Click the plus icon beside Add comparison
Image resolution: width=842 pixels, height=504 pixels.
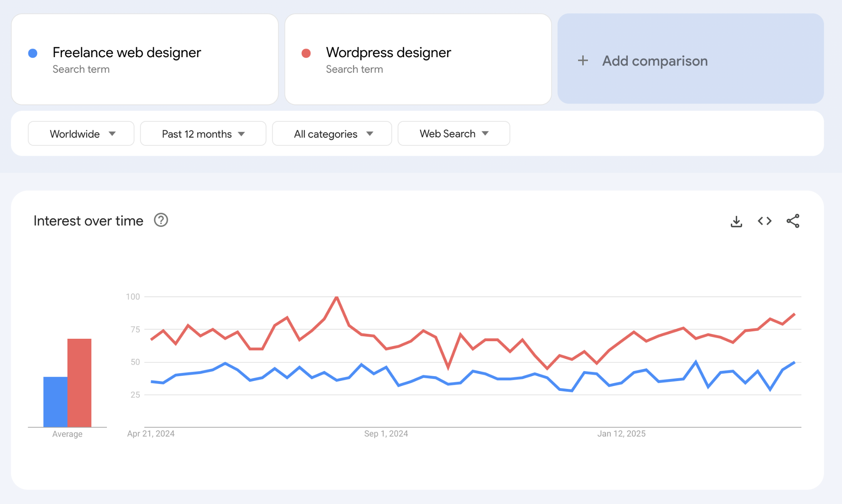coord(583,60)
